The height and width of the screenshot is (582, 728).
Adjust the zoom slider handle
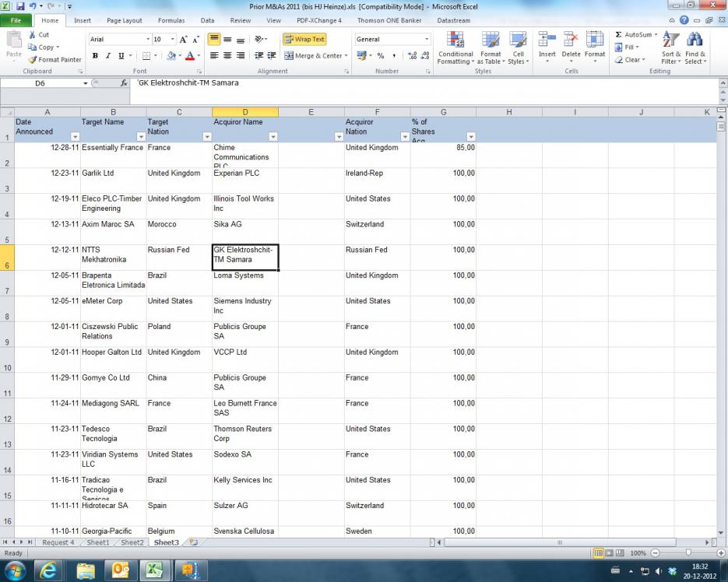[x=688, y=552]
